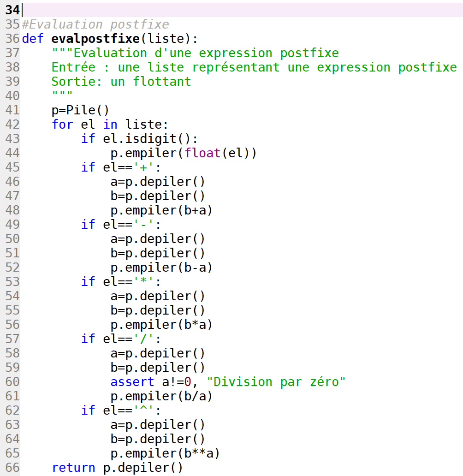Click docstring line starting 'Entrée : une liste'

tap(254, 67)
